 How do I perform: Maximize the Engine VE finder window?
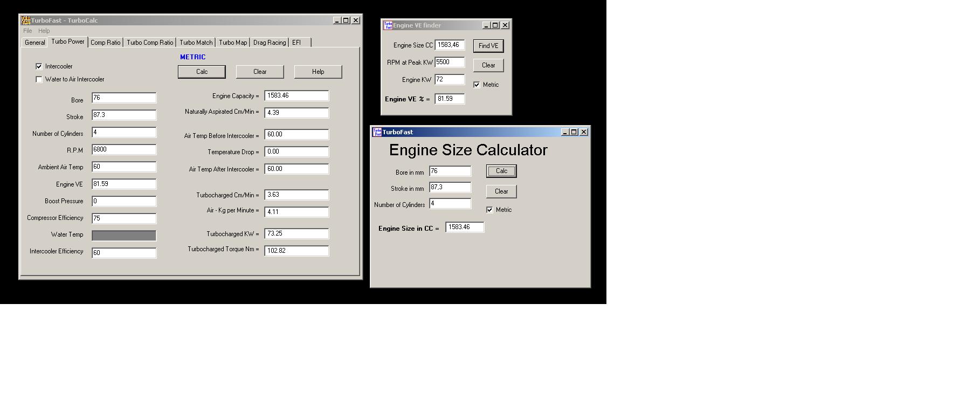[x=495, y=25]
